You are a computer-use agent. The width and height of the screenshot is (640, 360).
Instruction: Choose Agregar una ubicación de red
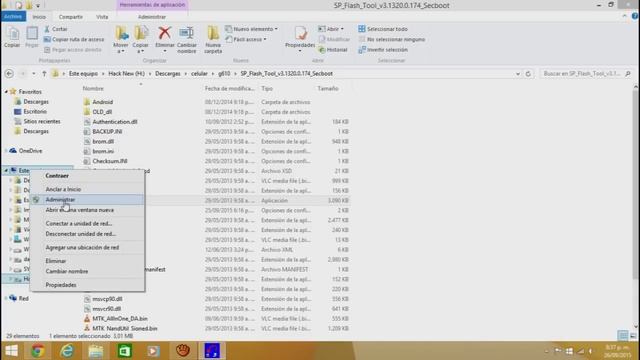[x=87, y=247]
